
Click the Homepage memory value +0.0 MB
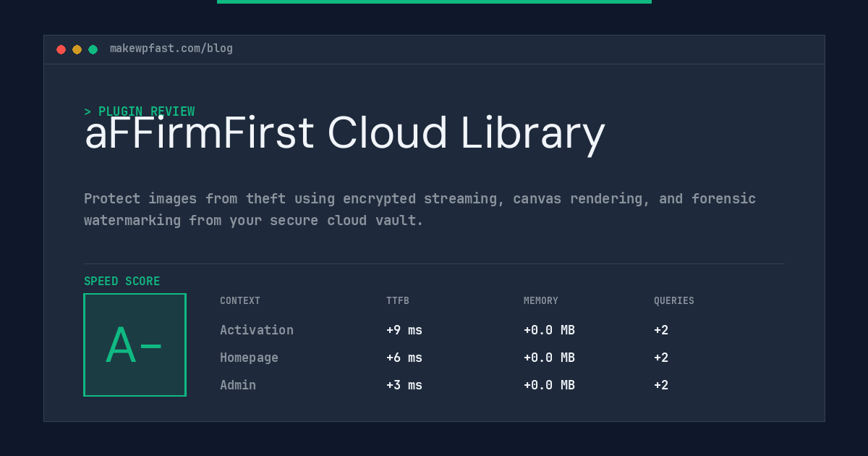pos(549,358)
